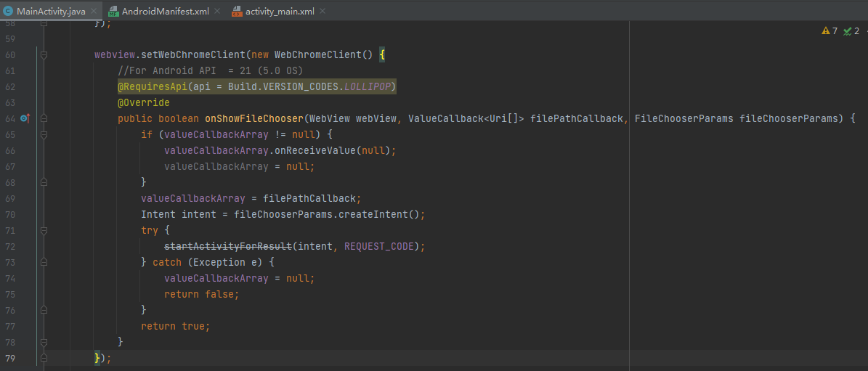Click the deprecated startActivityForResult call
Image resolution: width=868 pixels, height=371 pixels.
228,246
